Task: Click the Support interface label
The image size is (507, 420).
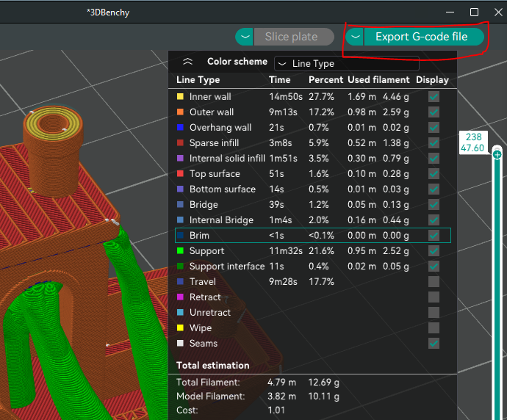Action: coord(227,267)
